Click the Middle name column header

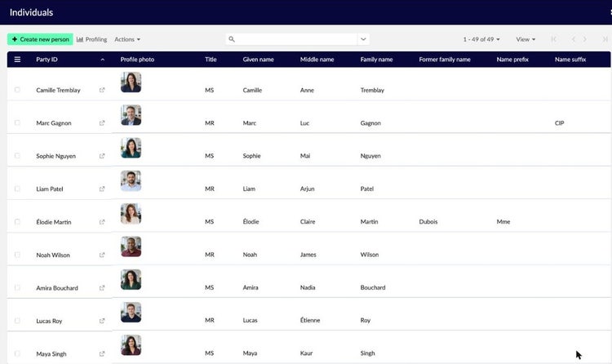(x=317, y=60)
